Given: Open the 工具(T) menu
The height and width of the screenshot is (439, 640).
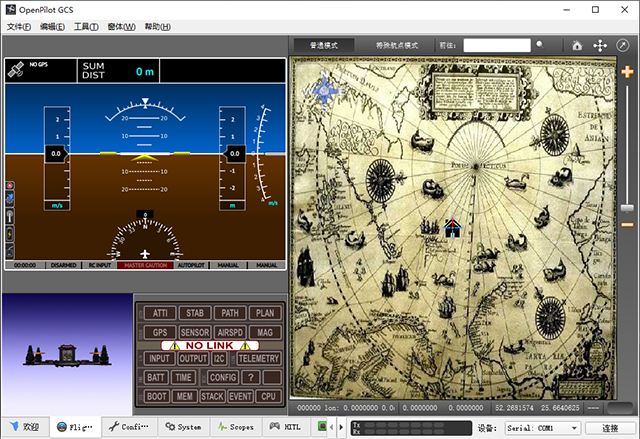Looking at the screenshot, I should (x=86, y=27).
